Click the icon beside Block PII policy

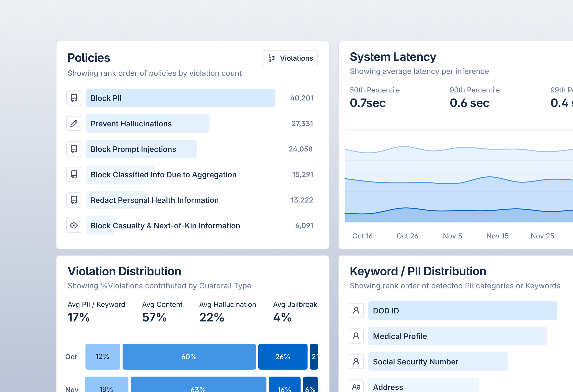click(x=74, y=98)
